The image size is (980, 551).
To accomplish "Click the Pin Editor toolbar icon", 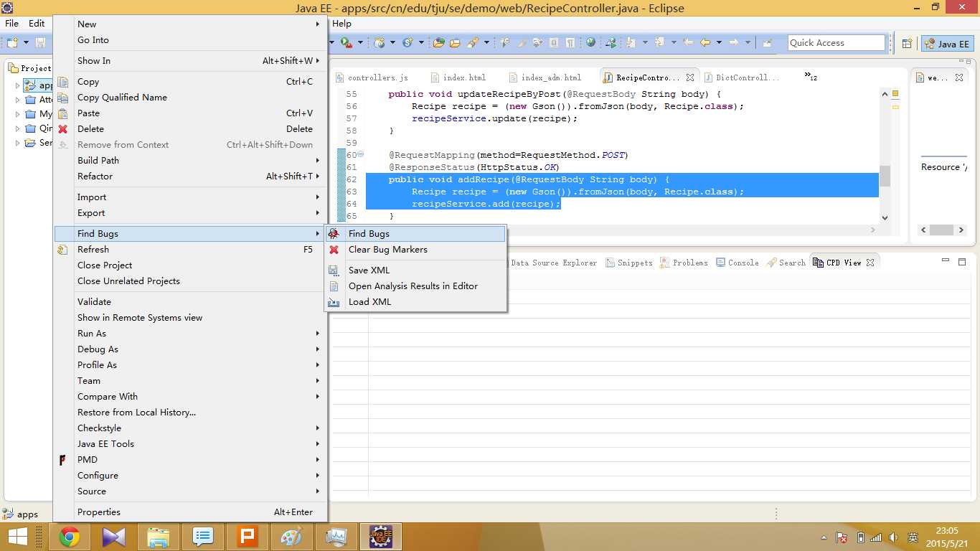I will click(x=767, y=43).
